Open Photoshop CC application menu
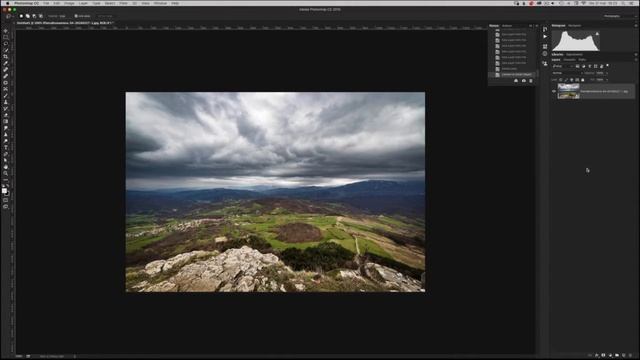The width and height of the screenshot is (640, 360). pyautogui.click(x=27, y=3)
